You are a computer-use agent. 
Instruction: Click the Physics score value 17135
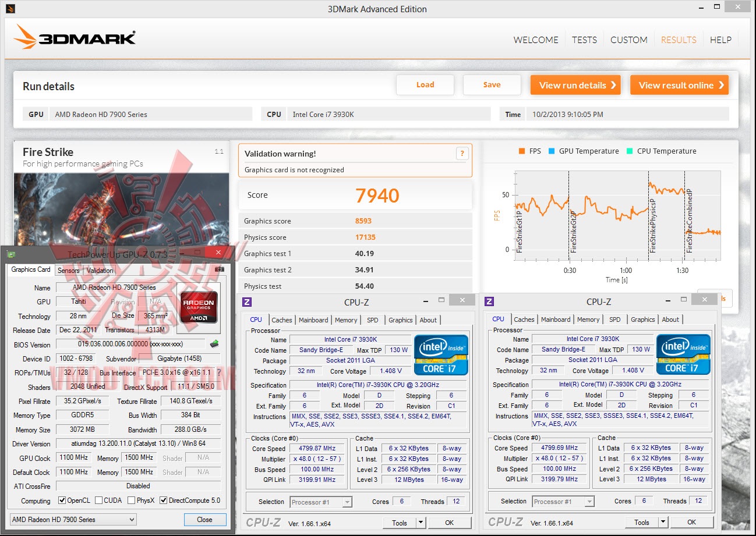(x=365, y=237)
